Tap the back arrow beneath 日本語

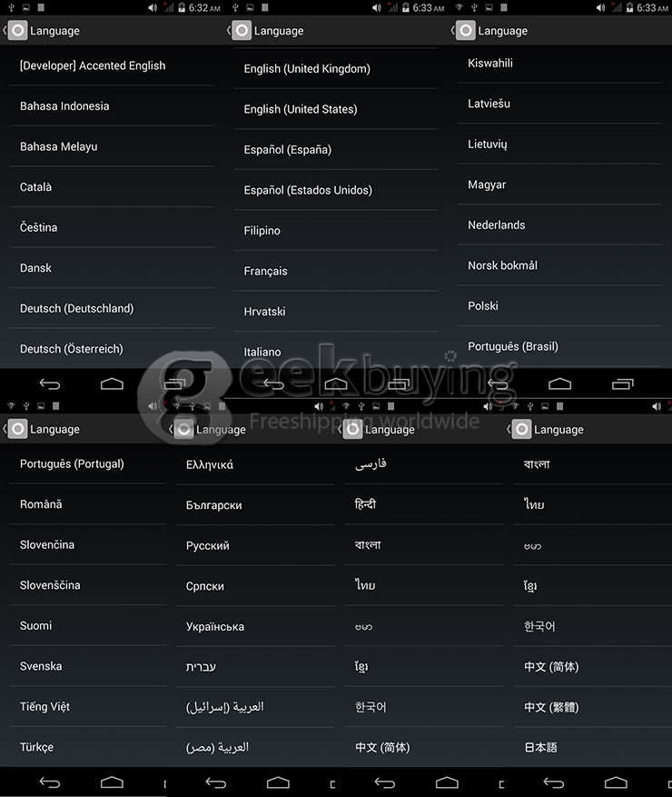(x=554, y=782)
